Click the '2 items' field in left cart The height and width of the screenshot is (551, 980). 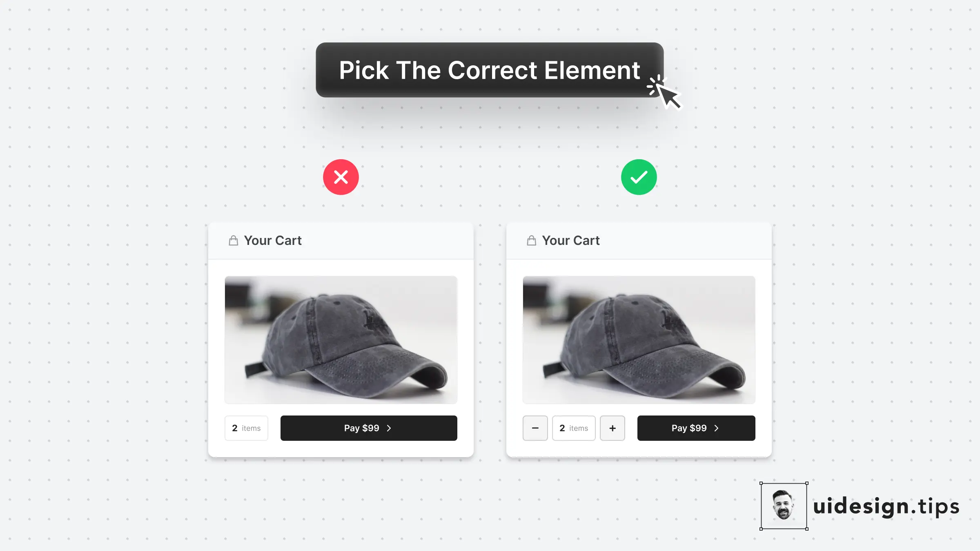(x=246, y=428)
